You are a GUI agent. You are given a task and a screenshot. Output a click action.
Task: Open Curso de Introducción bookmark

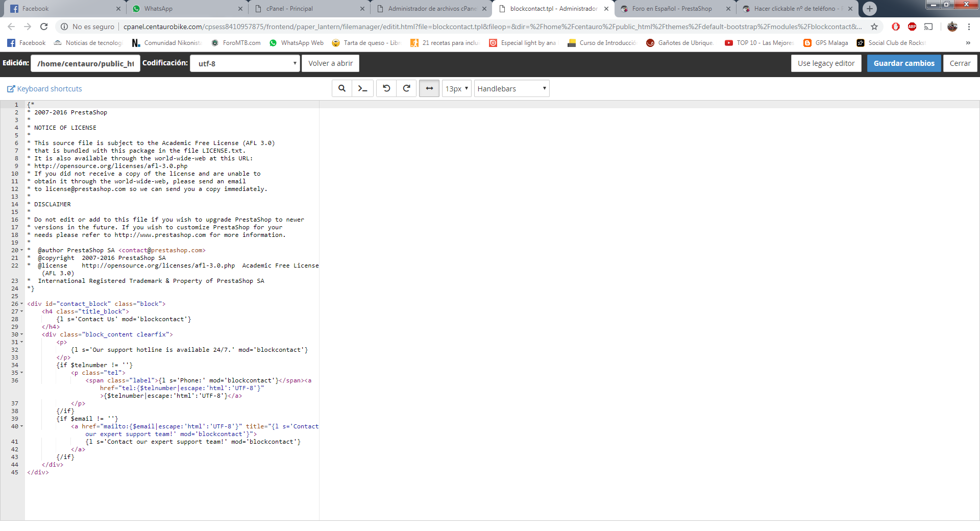[x=602, y=43]
